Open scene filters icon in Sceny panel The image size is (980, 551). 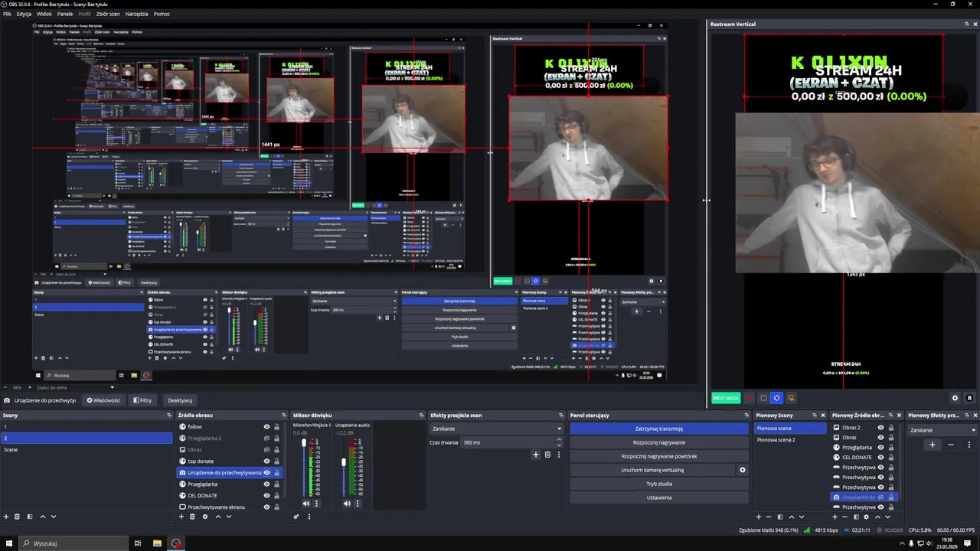point(30,517)
